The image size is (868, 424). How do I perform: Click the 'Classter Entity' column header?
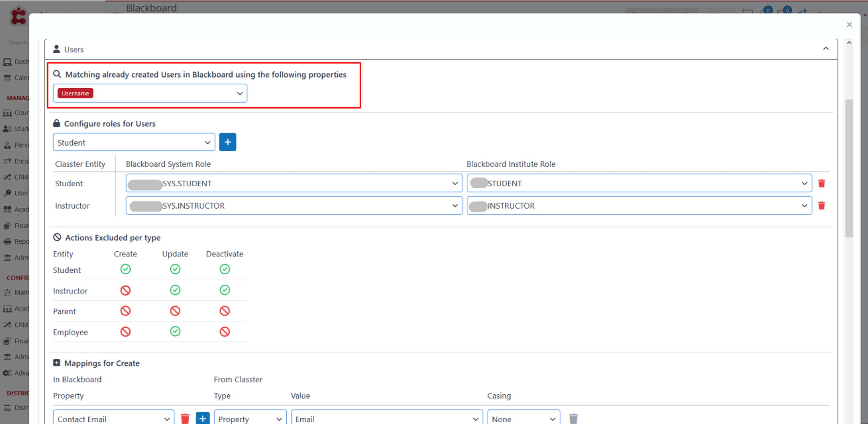click(x=80, y=164)
